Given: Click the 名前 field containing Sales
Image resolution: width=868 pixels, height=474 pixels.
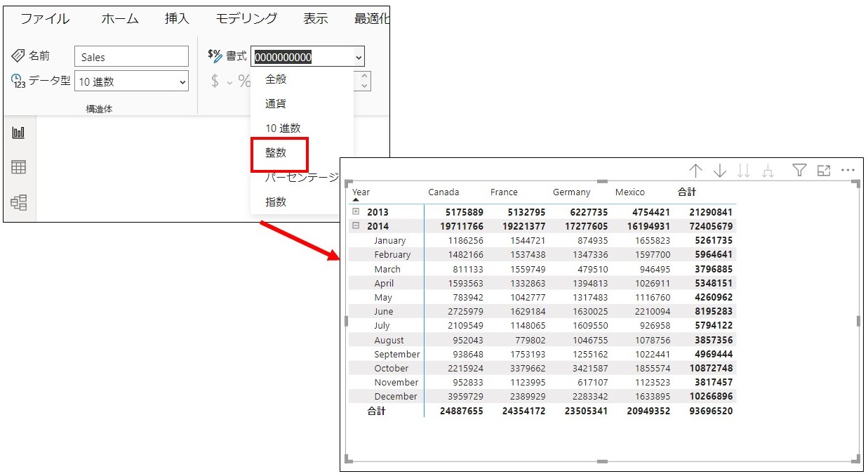Looking at the screenshot, I should (x=131, y=58).
